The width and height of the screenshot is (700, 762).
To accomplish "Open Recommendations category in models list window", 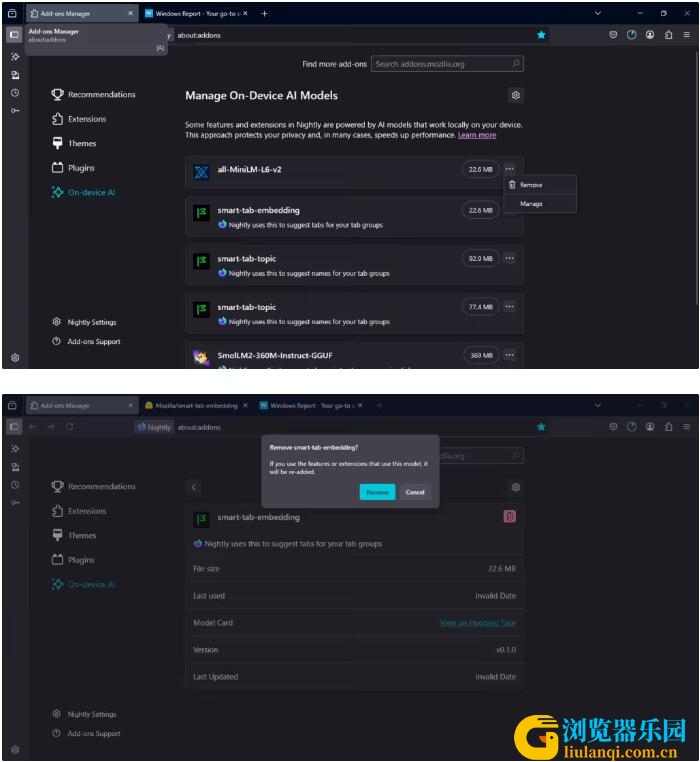I will click(x=93, y=94).
